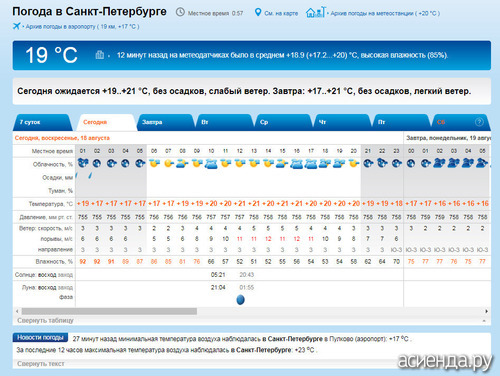Click the building icon in the 19 °C banner
The image size is (500, 376).
coord(100,55)
